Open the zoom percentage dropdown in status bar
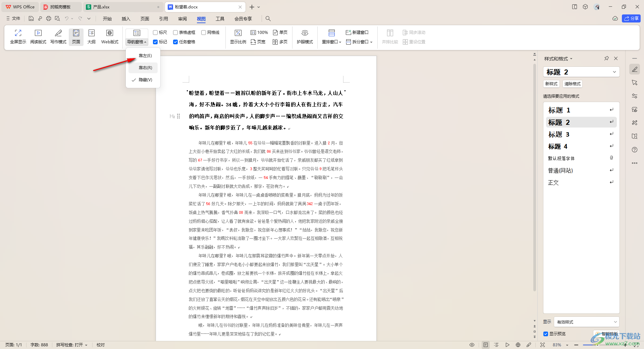 [x=567, y=345]
